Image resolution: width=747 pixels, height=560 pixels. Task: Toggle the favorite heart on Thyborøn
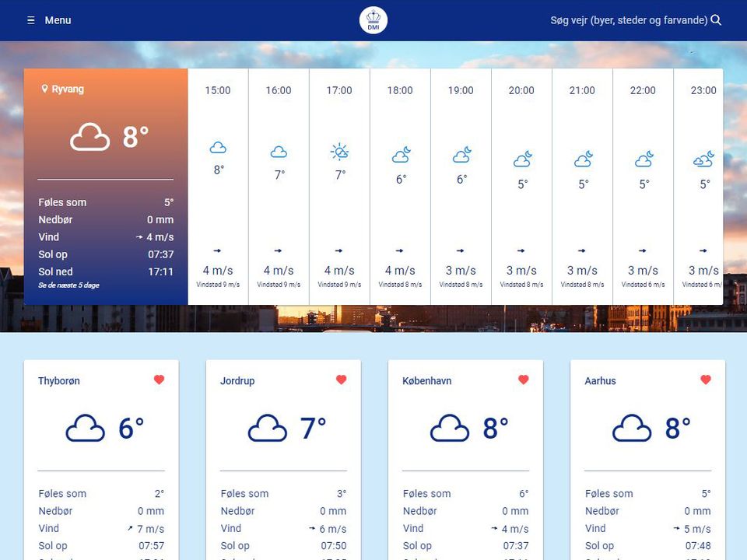(x=159, y=380)
